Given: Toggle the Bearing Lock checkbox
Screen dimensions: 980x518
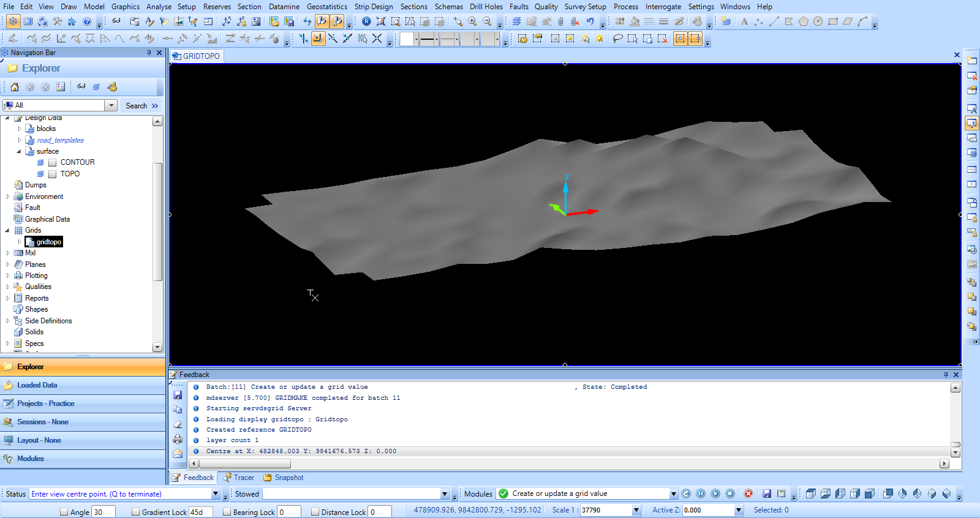Looking at the screenshot, I should click(227, 512).
